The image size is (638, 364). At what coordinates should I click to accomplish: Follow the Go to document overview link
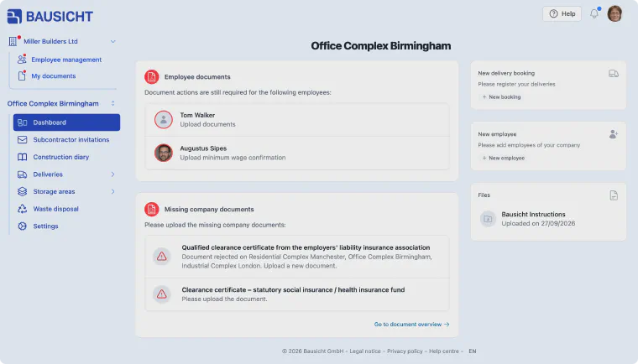click(412, 324)
